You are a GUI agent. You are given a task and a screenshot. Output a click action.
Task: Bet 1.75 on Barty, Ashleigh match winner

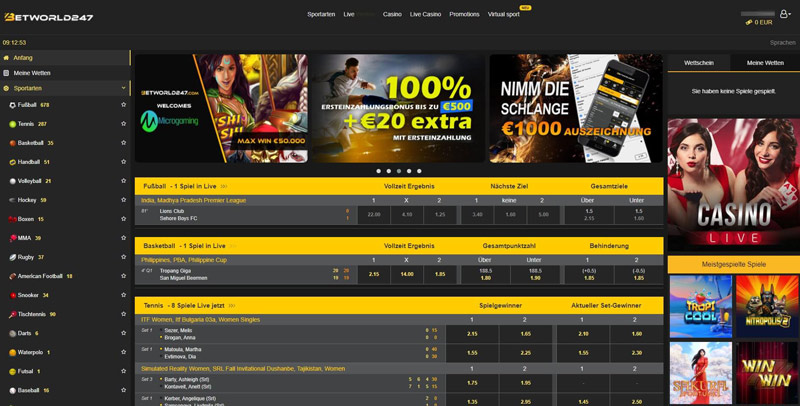tap(472, 383)
